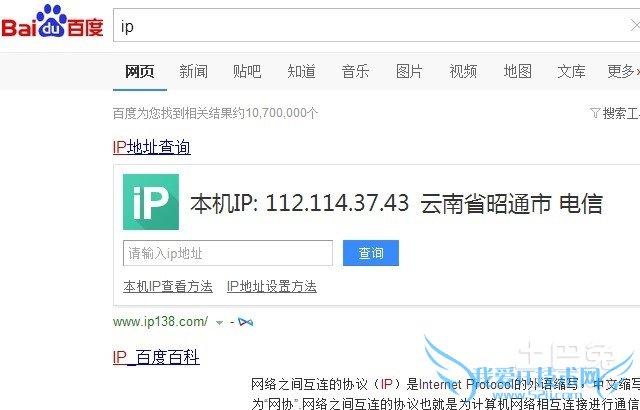The height and width of the screenshot is (410, 640).
Task: Open the search tools filter
Action: (x=615, y=113)
